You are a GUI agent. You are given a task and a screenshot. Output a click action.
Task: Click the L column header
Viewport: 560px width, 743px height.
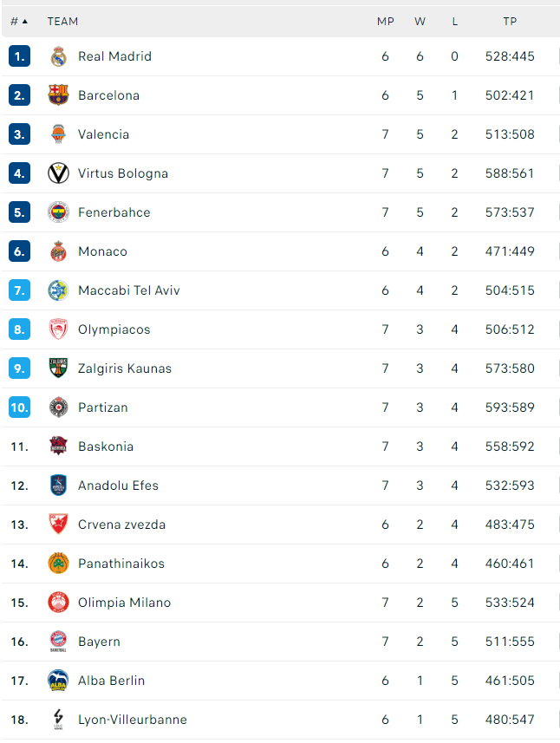click(x=454, y=21)
